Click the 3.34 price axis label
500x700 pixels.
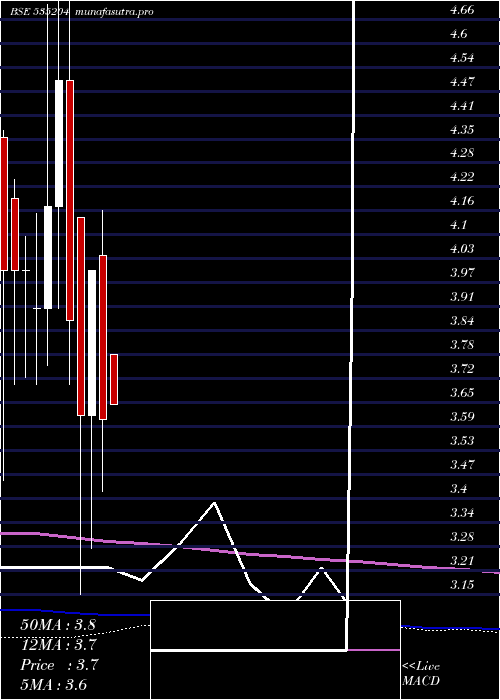tap(462, 513)
